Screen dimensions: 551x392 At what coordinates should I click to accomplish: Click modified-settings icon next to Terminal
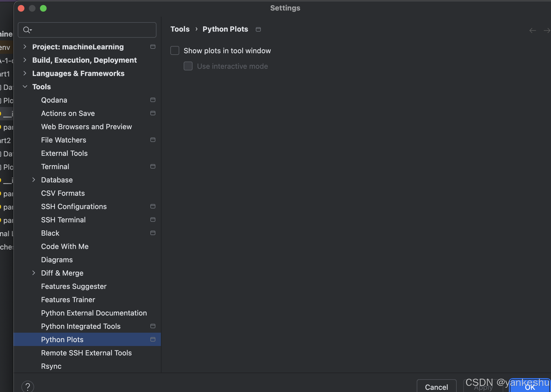click(x=153, y=166)
